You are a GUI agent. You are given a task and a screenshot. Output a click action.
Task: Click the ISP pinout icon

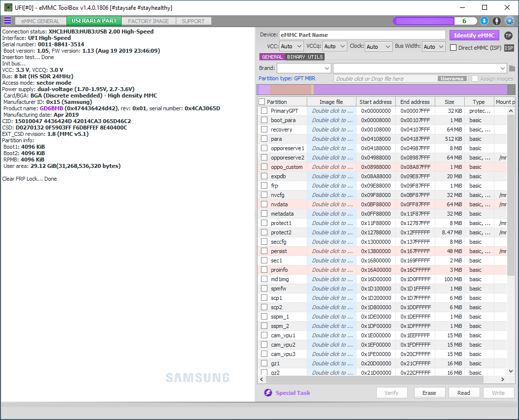click(x=509, y=48)
